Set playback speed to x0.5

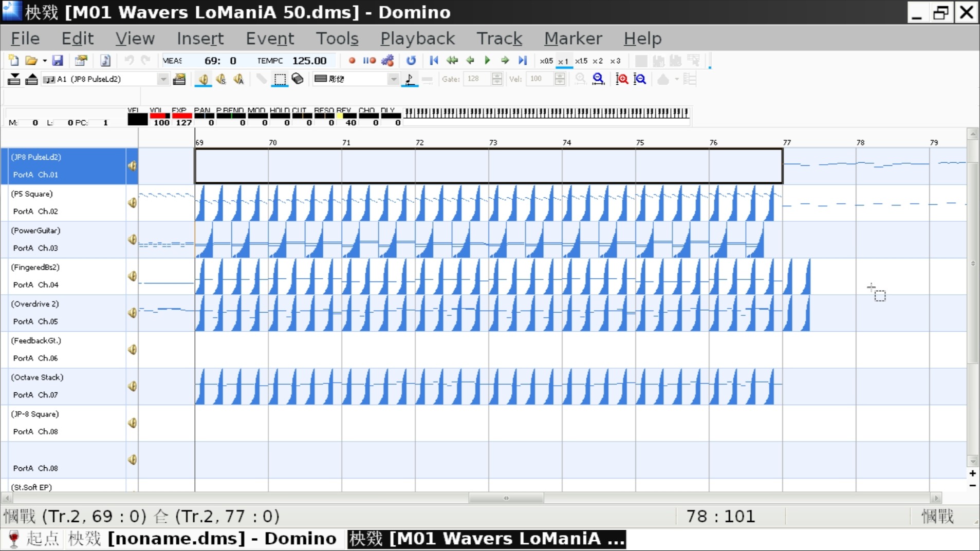(546, 61)
